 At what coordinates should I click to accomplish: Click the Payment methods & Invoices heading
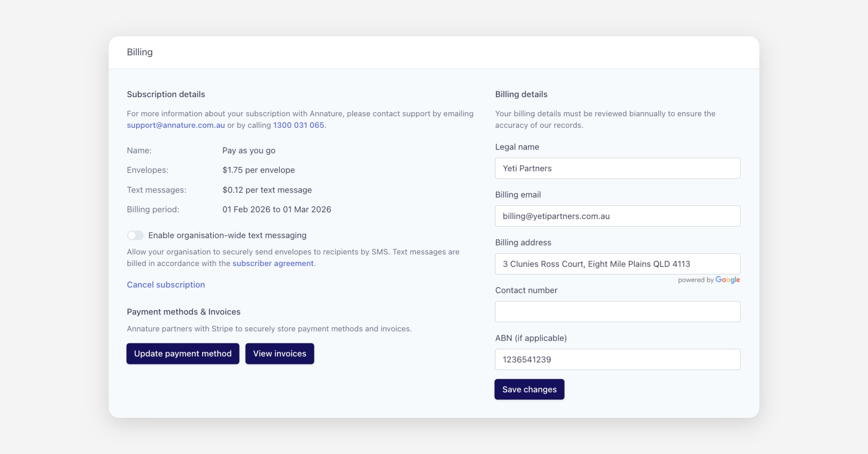point(183,312)
